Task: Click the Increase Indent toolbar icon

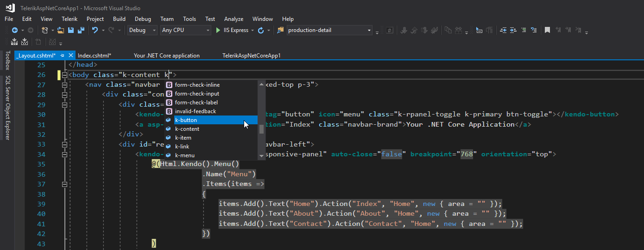Action: coord(513,30)
